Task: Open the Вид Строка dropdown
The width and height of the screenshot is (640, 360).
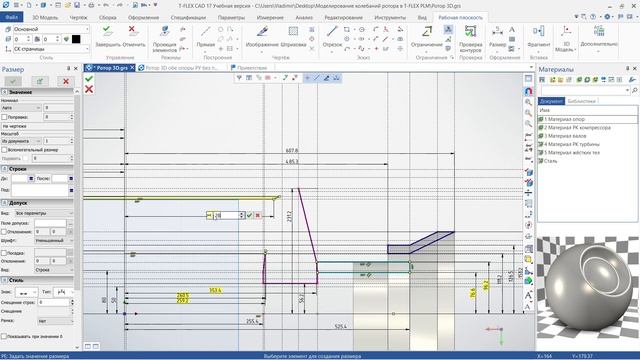Action: [54, 270]
